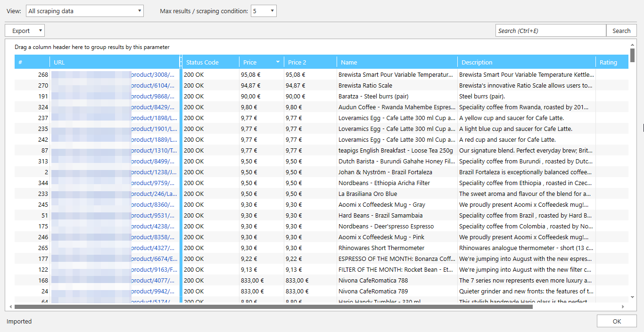This screenshot has height=332, width=644.
Task: Click the vertical scrollbar up arrow
Action: pos(633,44)
